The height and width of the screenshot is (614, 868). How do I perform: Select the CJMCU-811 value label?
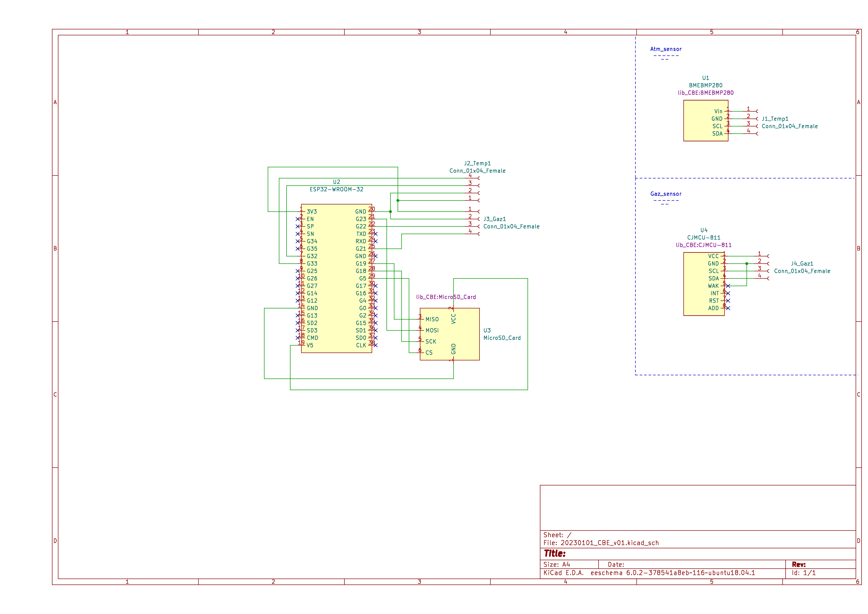pyautogui.click(x=703, y=238)
